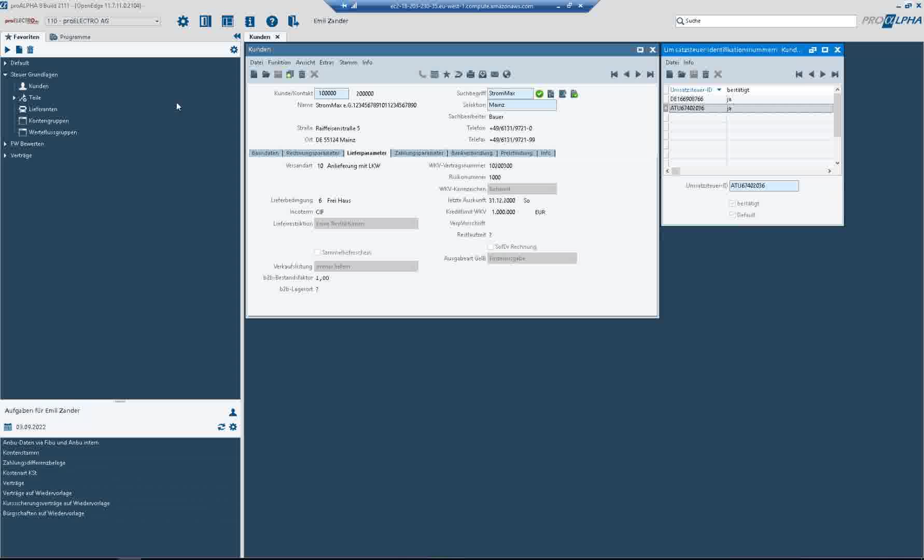
Task: Open the Verkaufslistung dropdown
Action: click(366, 267)
